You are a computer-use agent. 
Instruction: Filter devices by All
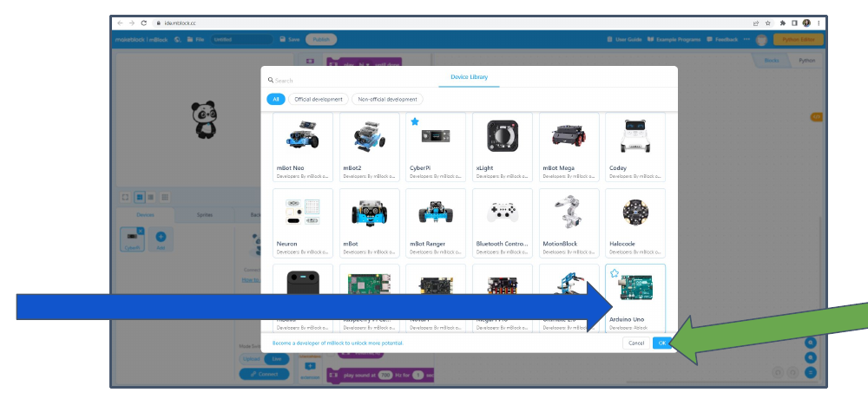coord(276,99)
